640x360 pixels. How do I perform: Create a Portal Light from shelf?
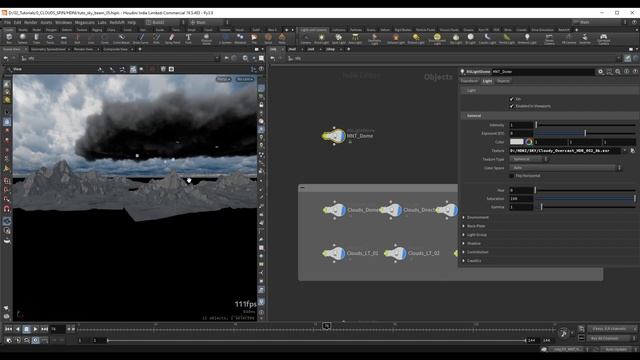pos(507,39)
